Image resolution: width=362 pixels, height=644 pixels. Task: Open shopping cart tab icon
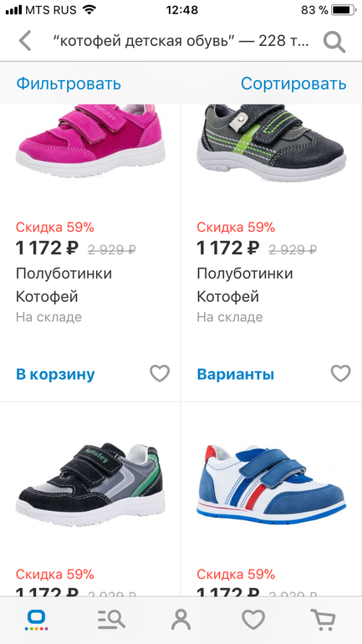click(x=323, y=620)
